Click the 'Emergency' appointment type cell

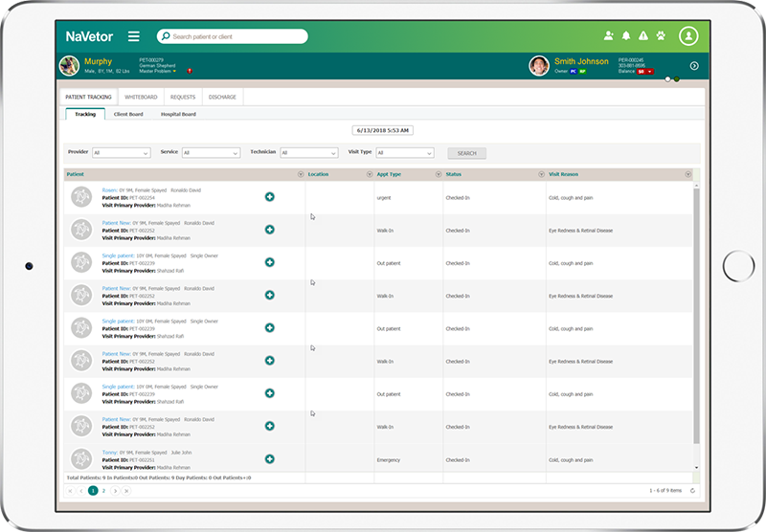tap(389, 460)
